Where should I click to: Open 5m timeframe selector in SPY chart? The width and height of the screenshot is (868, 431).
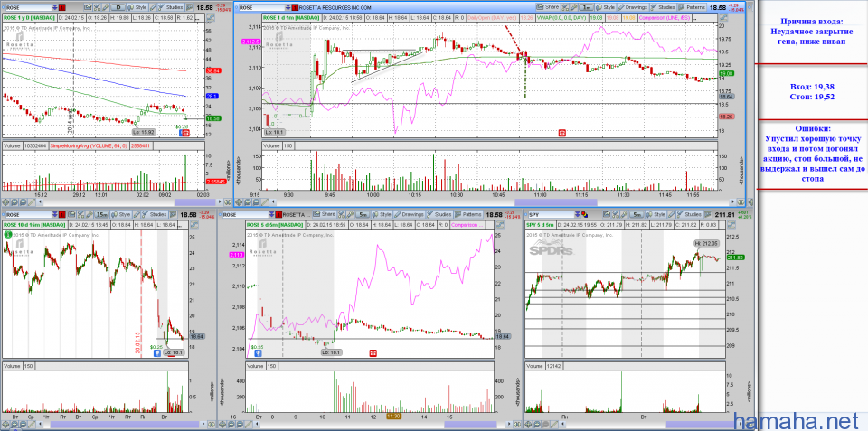(x=637, y=215)
